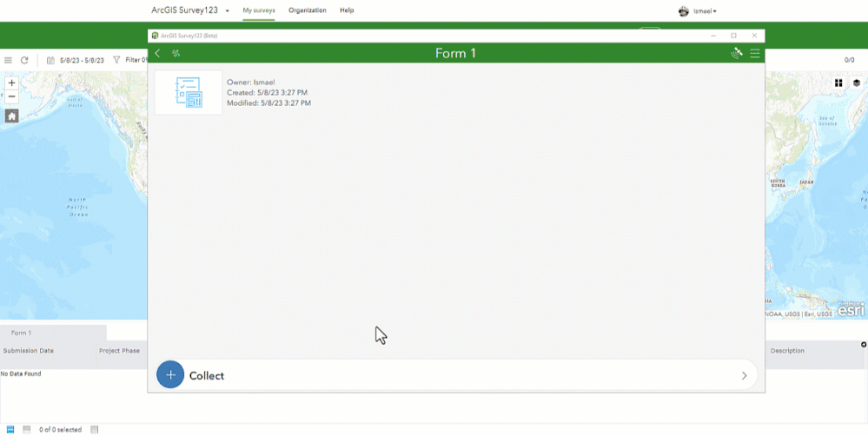Start a new survey with Collect
868x436 pixels.
(457, 375)
